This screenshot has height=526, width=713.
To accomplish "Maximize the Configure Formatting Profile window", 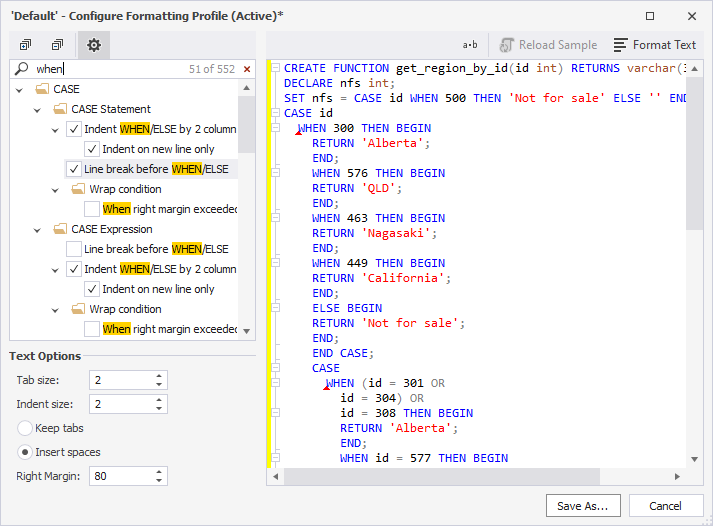I will pos(650,16).
